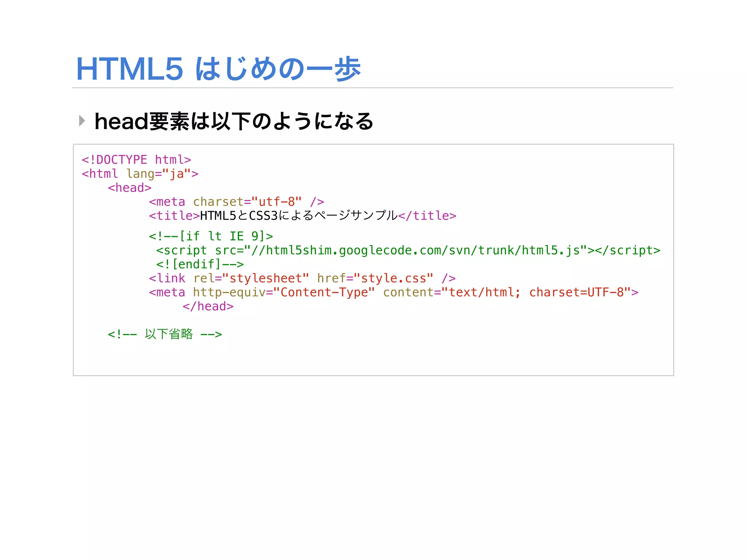Click the link rel="stylesheet" href="style.css" line

(302, 278)
